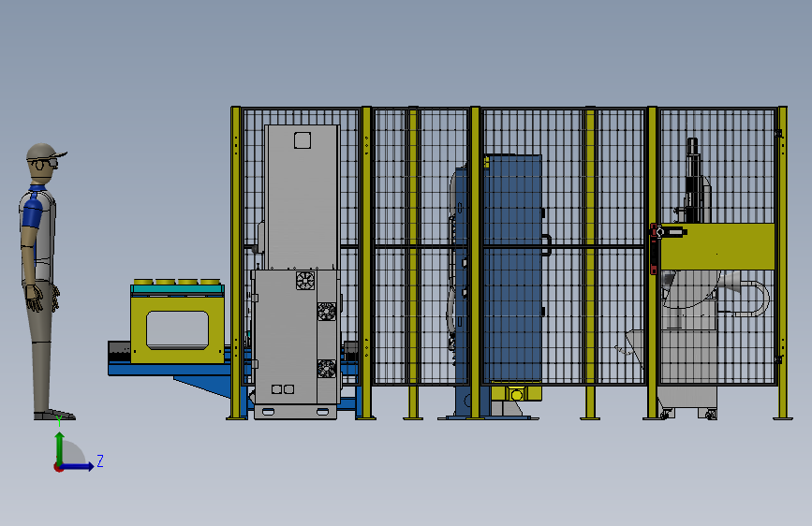Select the caster wheel under the right machine
This screenshot has width=812, height=526.
tap(711, 415)
